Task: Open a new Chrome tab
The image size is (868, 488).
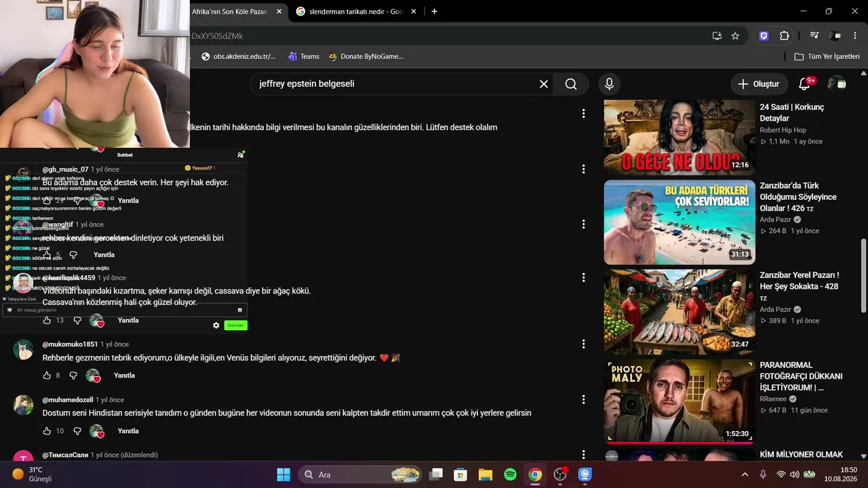Action: coord(434,12)
